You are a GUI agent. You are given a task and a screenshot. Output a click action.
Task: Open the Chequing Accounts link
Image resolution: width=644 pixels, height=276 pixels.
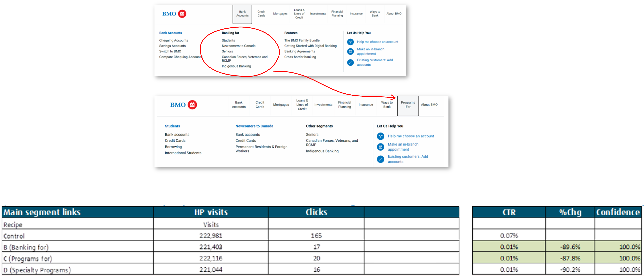174,40
